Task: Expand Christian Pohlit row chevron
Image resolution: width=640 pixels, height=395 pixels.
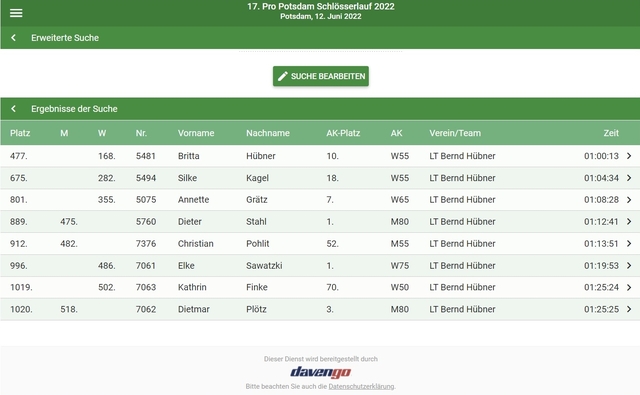Action: (x=629, y=244)
